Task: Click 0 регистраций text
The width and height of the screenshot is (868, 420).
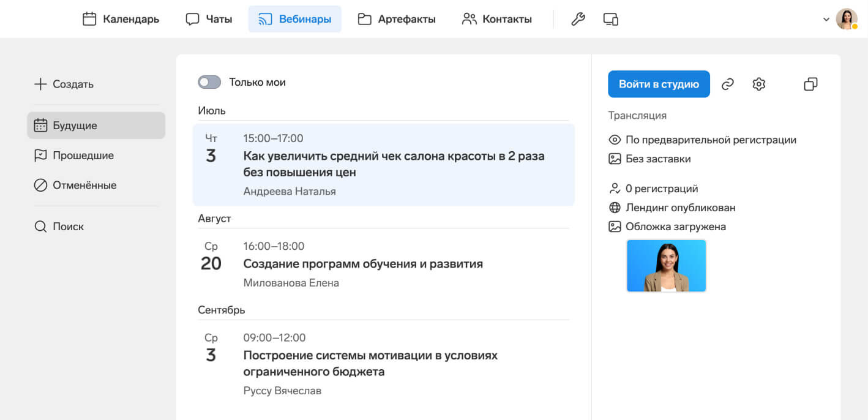Action: point(662,189)
